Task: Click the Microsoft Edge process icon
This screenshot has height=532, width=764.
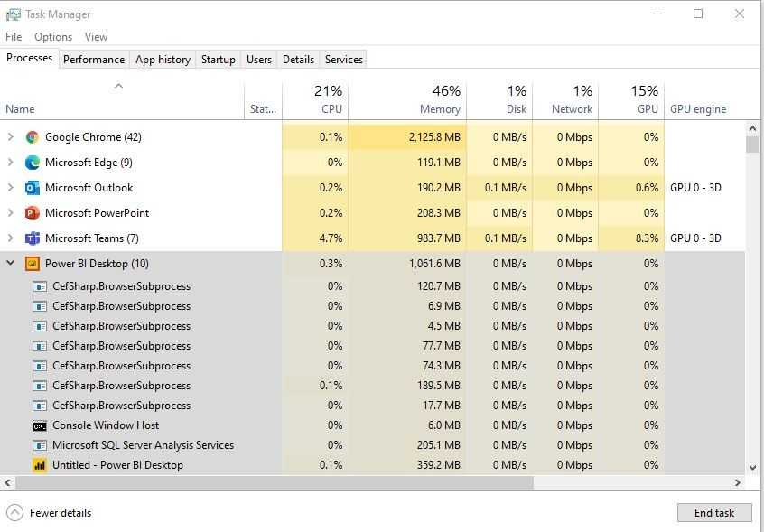Action: [33, 163]
